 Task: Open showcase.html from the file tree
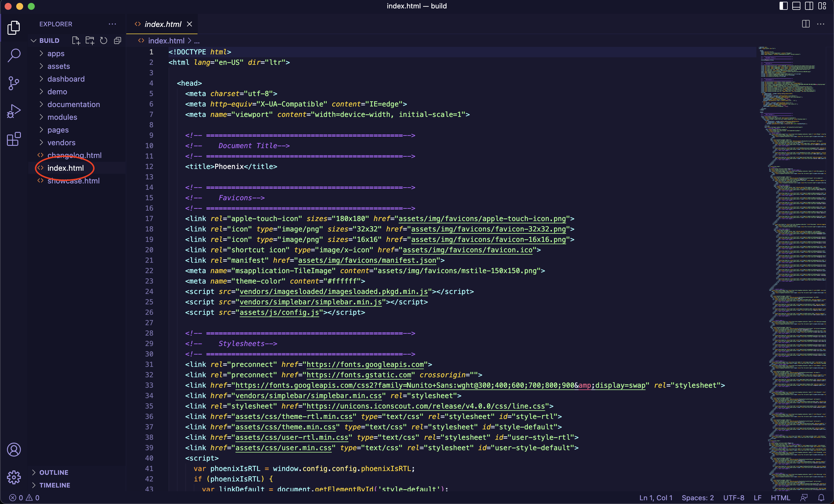[77, 181]
